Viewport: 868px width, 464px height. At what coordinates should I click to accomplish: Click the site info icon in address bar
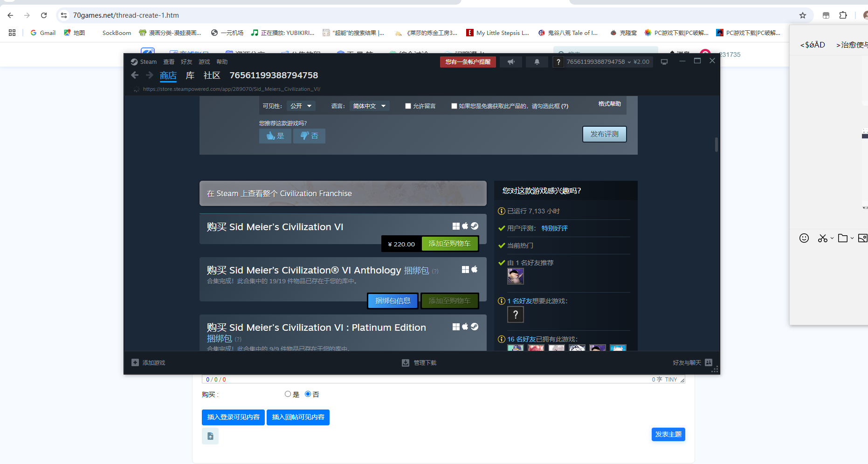pyautogui.click(x=64, y=15)
